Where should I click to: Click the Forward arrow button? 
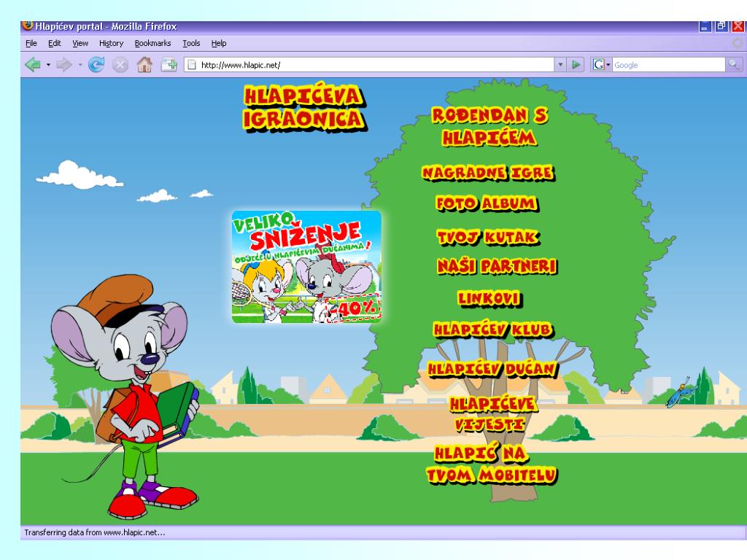[64, 64]
